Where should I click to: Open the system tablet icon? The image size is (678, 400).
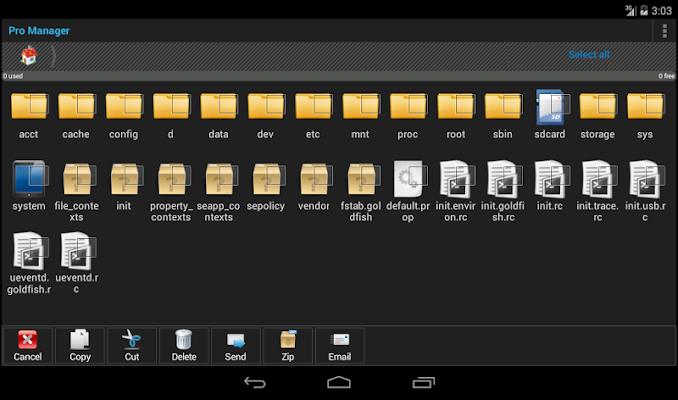pos(29,179)
